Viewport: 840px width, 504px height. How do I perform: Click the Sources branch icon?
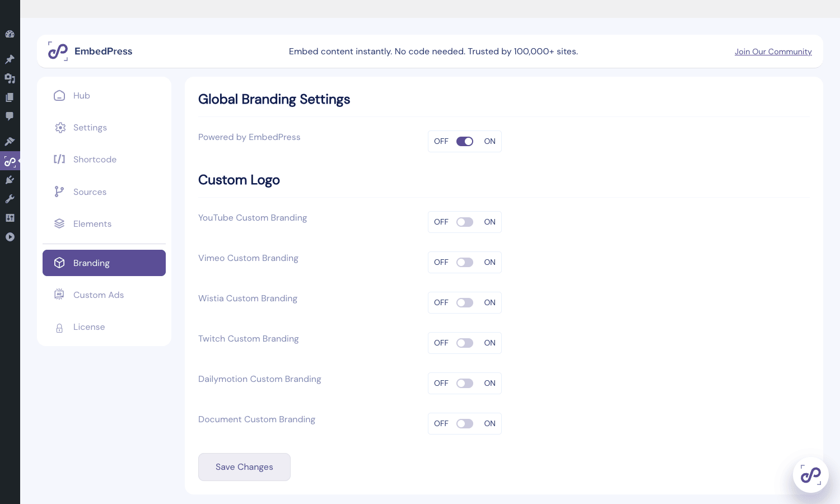click(59, 192)
